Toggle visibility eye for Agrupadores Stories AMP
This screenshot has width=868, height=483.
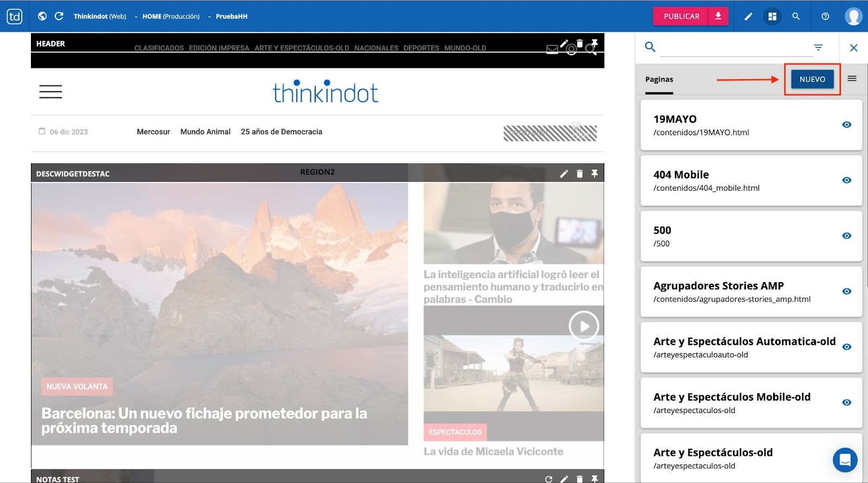(846, 291)
